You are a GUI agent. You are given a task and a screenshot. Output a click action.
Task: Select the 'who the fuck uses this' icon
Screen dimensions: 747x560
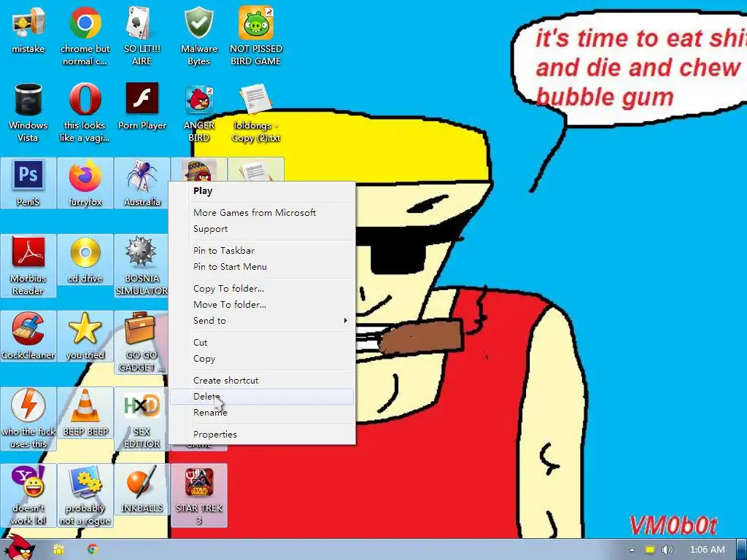coord(28,419)
